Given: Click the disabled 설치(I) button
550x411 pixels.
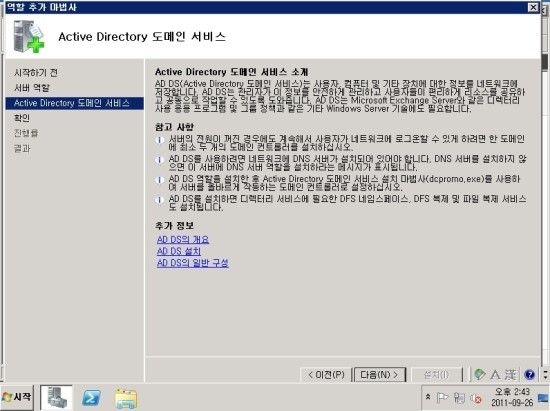Looking at the screenshot, I should coord(436,375).
